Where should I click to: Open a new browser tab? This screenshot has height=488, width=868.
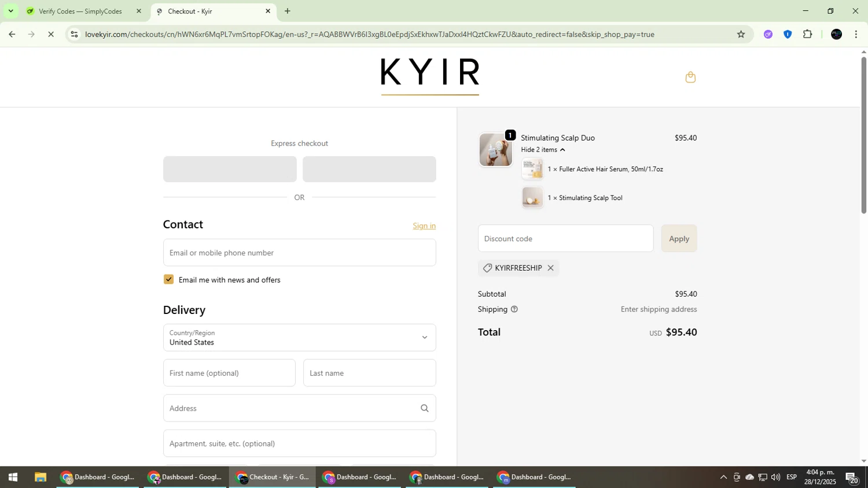pyautogui.click(x=288, y=11)
